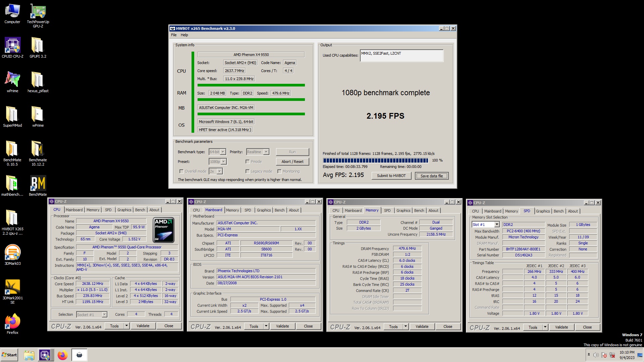Show hidden tray icons arrow

[589, 355]
